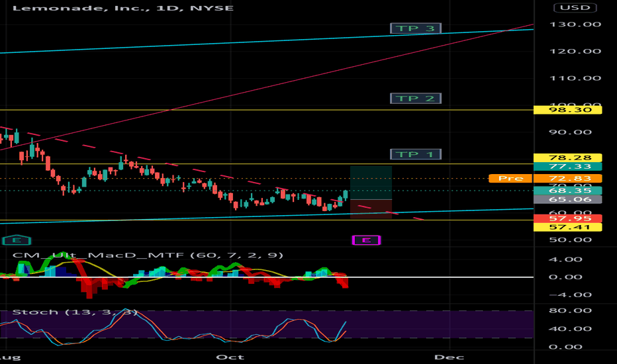Select the Stoch (13, 3, 3) indicator label

pyautogui.click(x=75, y=312)
